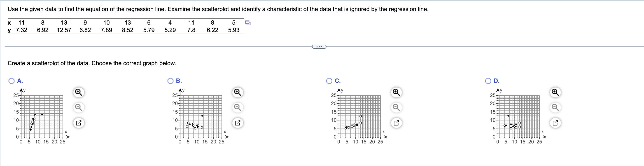
Task: Select answer choice B
Action: [170, 81]
